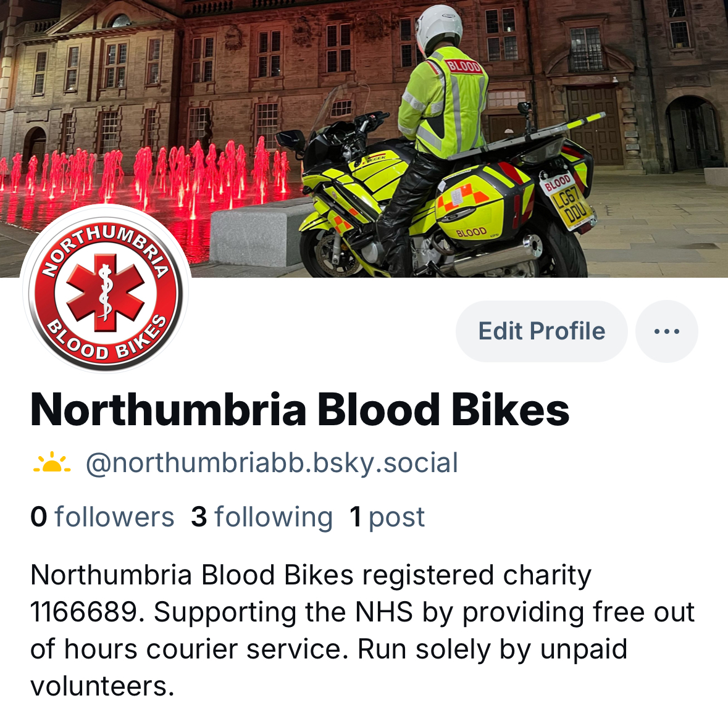This screenshot has height=727, width=728.
Task: View the 0 followers list
Action: pos(102,517)
